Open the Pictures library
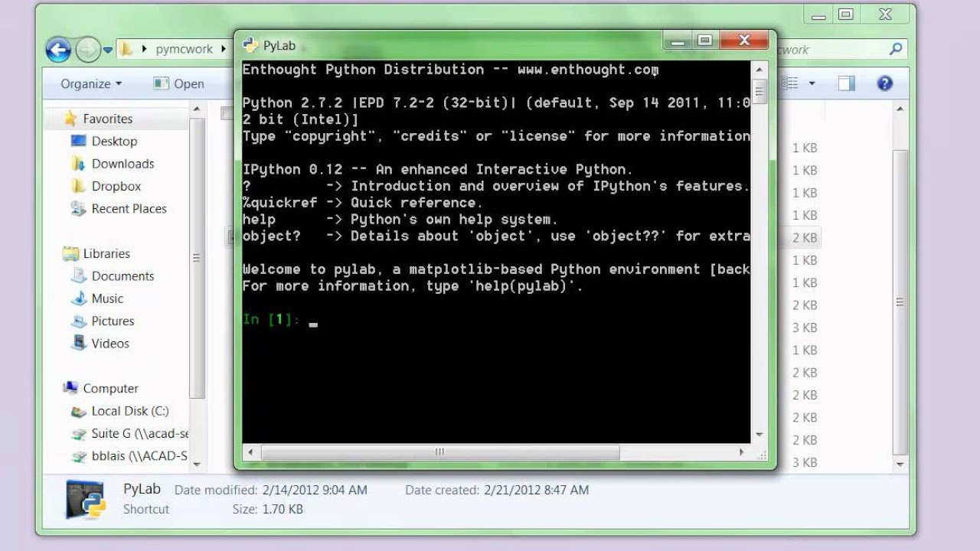Viewport: 980px width, 551px height. pyautogui.click(x=113, y=321)
